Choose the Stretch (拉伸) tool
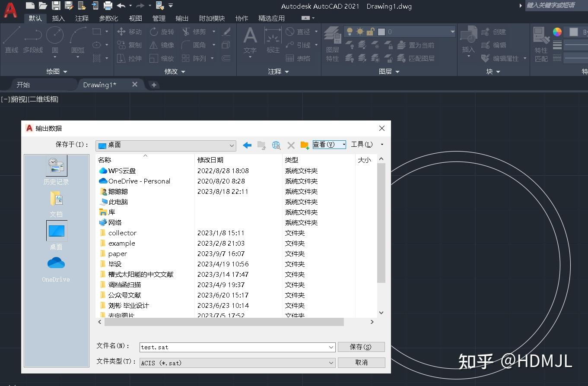Screen dimensions: 588x386 pos(129,58)
